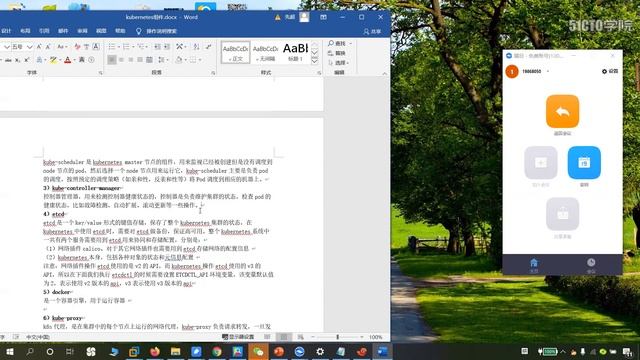This screenshot has width=640, height=360.
Task: Click the clear formatting eraser icon
Action: click(78, 47)
